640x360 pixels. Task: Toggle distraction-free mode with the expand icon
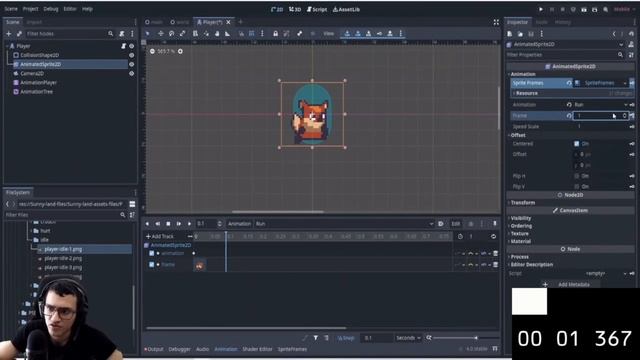(x=496, y=22)
